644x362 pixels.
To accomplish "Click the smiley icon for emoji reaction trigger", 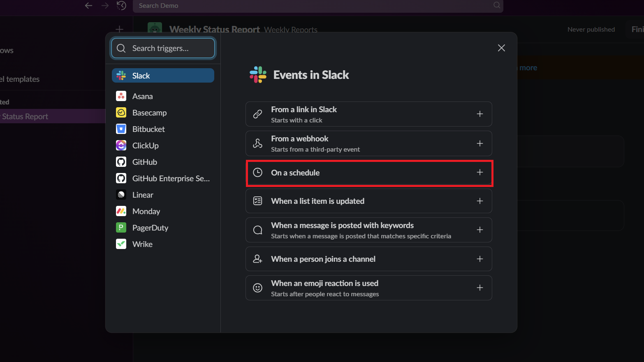I will [x=257, y=288].
